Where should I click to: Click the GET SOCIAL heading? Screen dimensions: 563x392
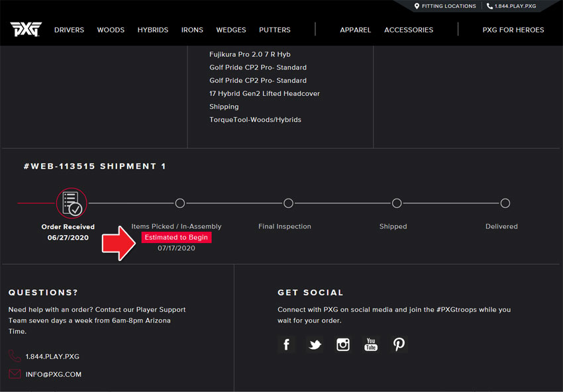click(x=310, y=293)
